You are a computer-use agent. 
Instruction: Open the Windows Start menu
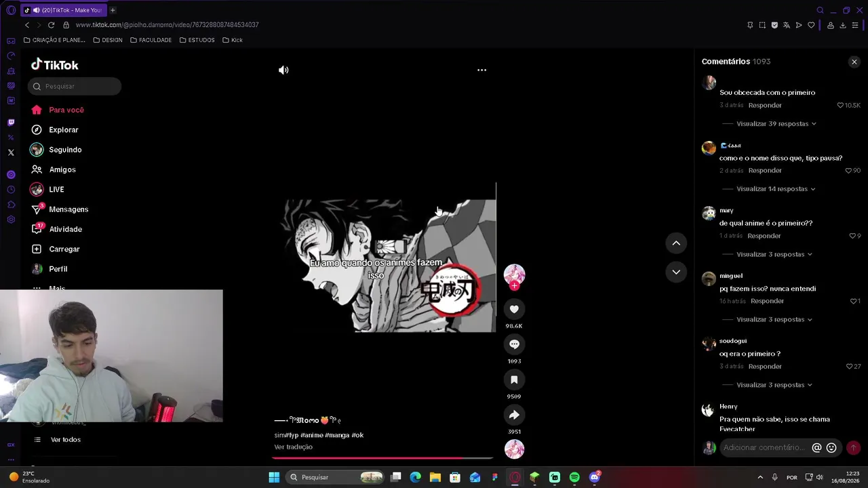pyautogui.click(x=274, y=477)
